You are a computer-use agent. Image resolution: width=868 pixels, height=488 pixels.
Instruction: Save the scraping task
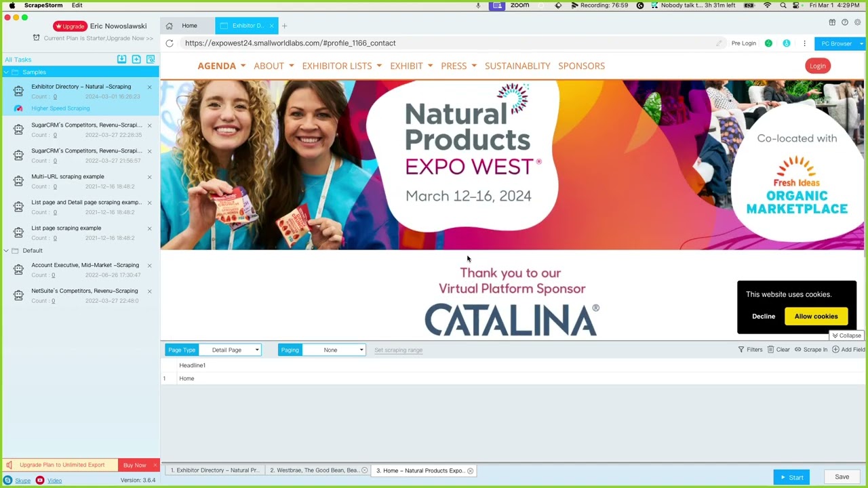842,477
